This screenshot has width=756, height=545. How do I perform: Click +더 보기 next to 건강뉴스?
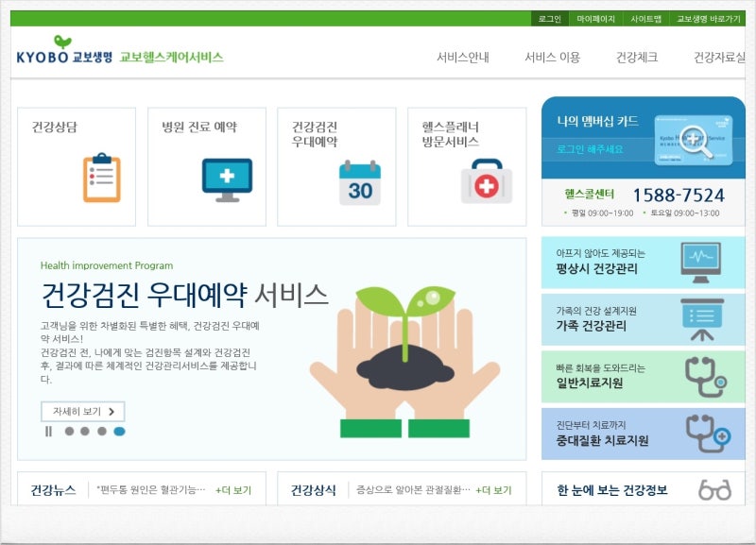(233, 490)
